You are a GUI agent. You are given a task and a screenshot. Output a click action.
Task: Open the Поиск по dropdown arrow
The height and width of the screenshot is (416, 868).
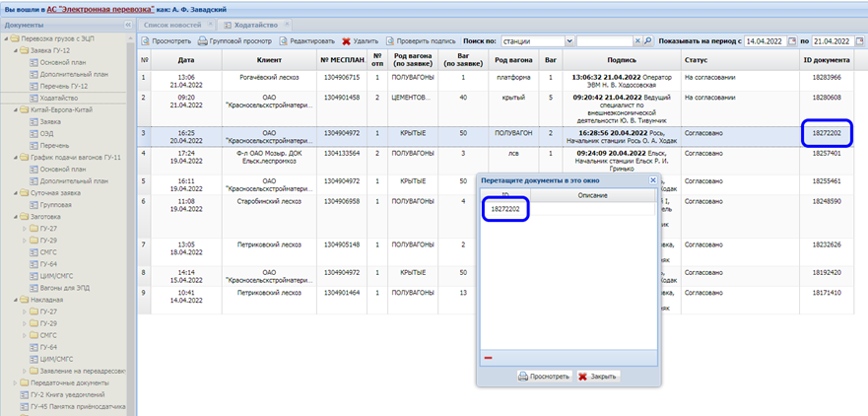coord(569,41)
